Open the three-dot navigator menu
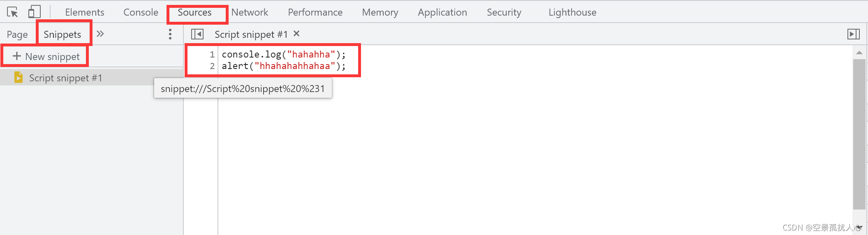The image size is (868, 235). (x=170, y=34)
